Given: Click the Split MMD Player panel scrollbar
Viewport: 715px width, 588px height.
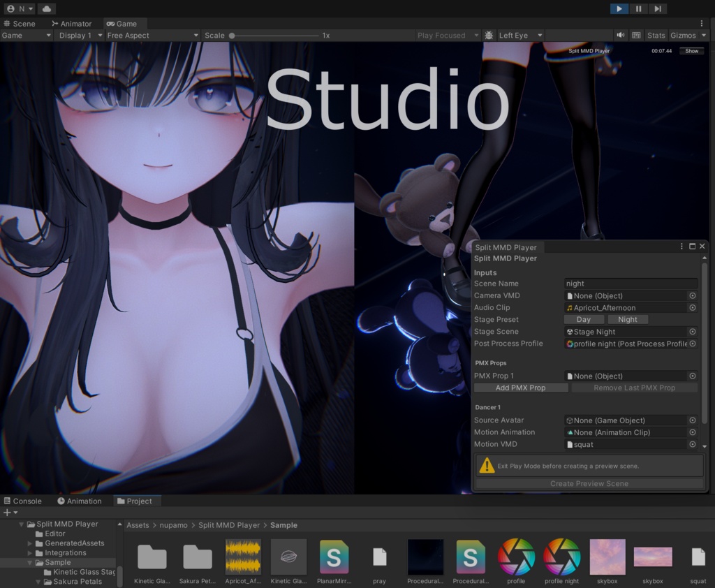Looking at the screenshot, I should point(705,342).
